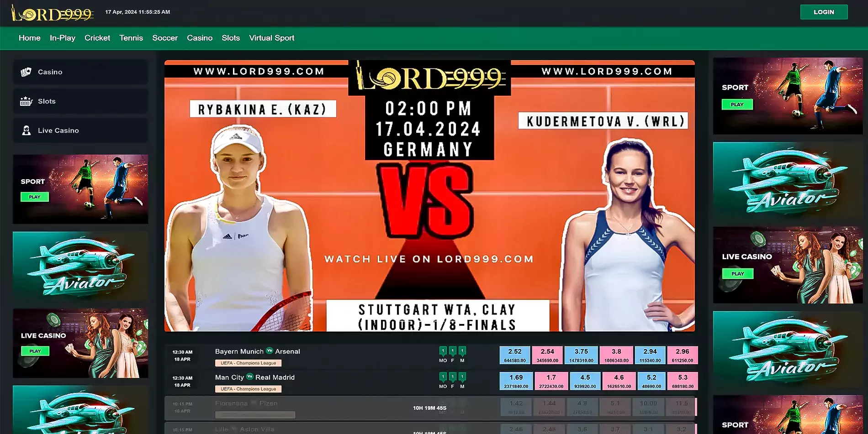Click the Slots machine icon in sidebar
Image resolution: width=868 pixels, height=434 pixels.
tap(26, 101)
